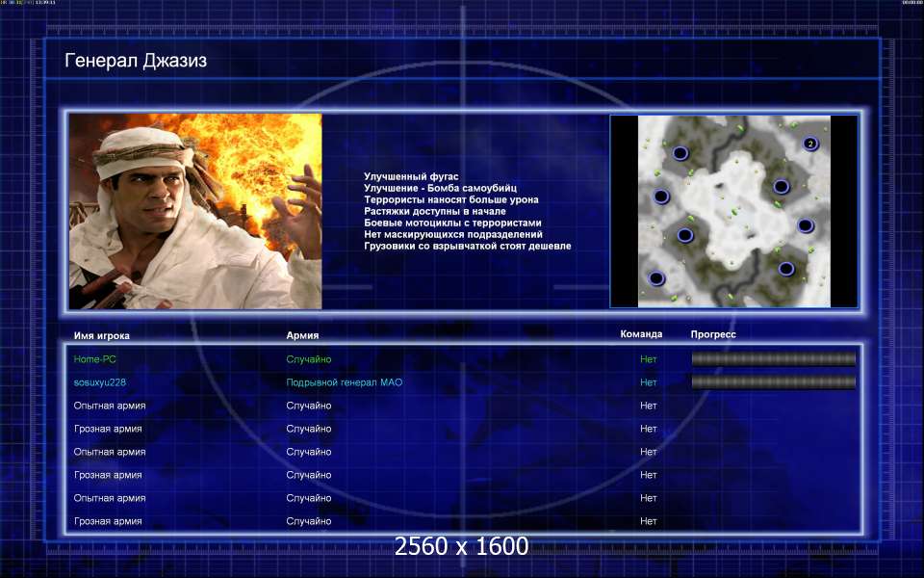Click army entry 'Подрывной генерал МАО'
Image resolution: width=924 pixels, height=578 pixels.
pyautogui.click(x=345, y=382)
